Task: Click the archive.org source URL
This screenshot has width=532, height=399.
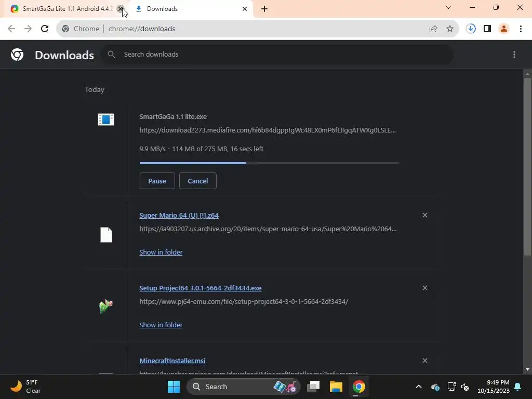Action: point(268,229)
